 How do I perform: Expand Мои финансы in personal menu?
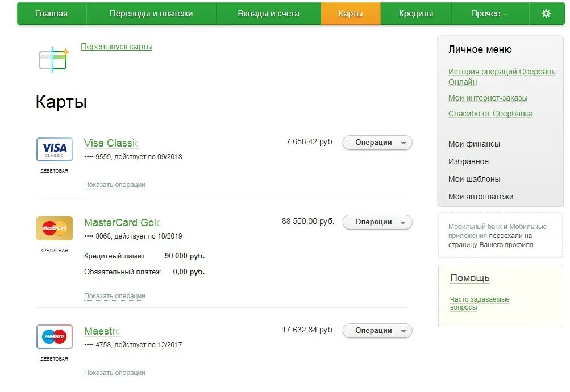[474, 144]
